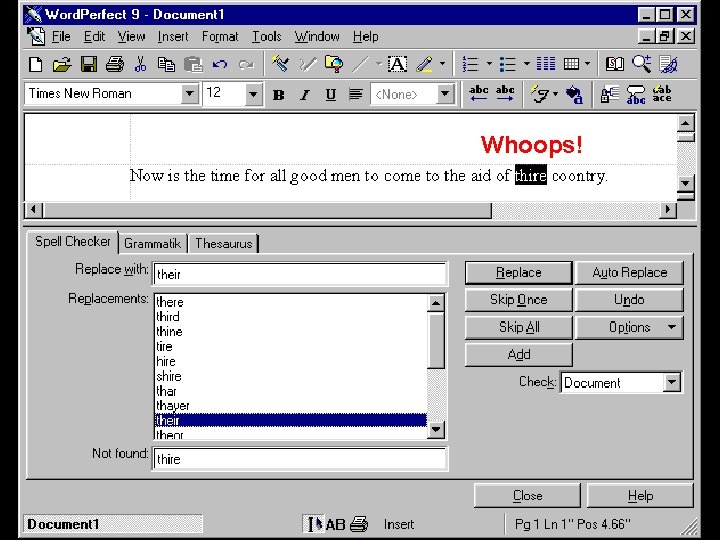Open the Tools menu
Image resolution: width=720 pixels, height=540 pixels.
pyautogui.click(x=266, y=36)
